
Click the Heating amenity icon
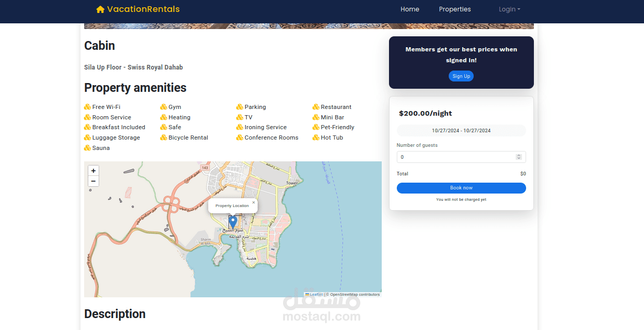point(164,117)
